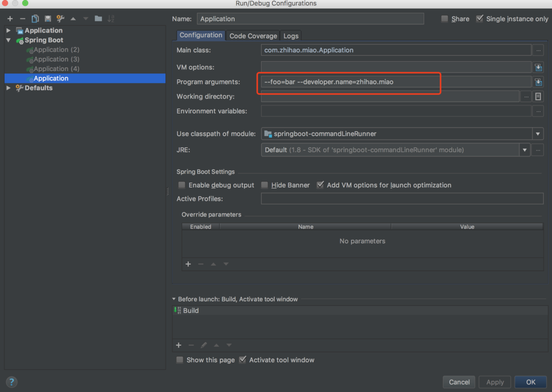Open the Logs tab
Viewport: 552px width, 392px height.
[291, 35]
